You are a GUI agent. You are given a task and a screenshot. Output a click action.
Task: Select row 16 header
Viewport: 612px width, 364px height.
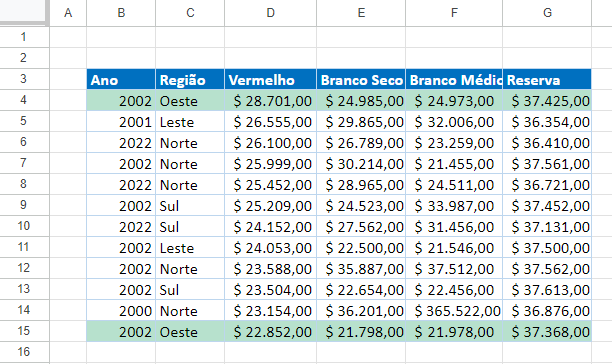24,352
